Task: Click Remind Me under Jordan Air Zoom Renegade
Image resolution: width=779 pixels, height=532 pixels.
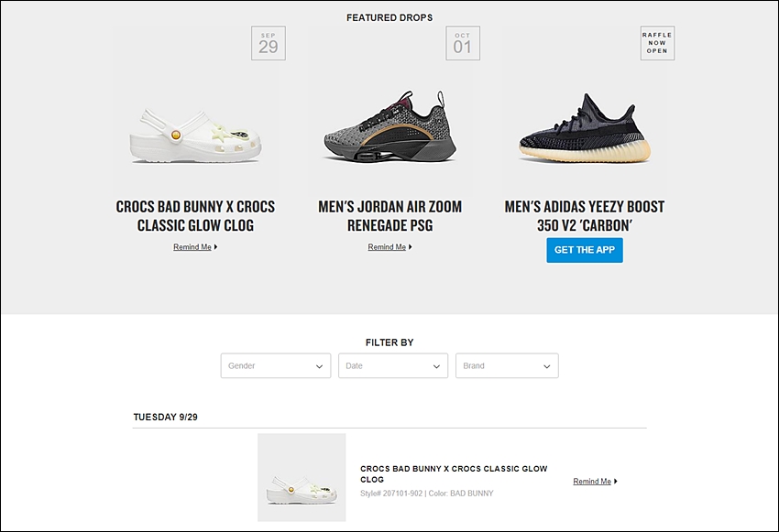Action: [x=387, y=246]
